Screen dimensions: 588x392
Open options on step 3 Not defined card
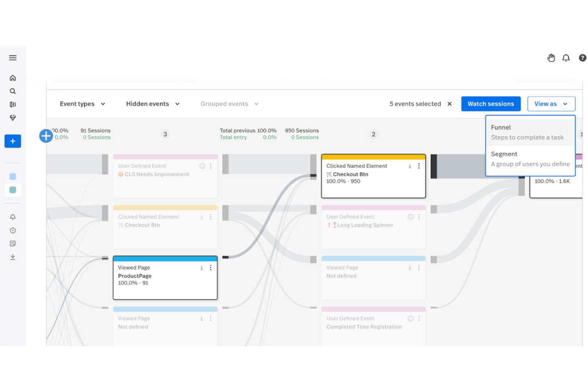211,319
